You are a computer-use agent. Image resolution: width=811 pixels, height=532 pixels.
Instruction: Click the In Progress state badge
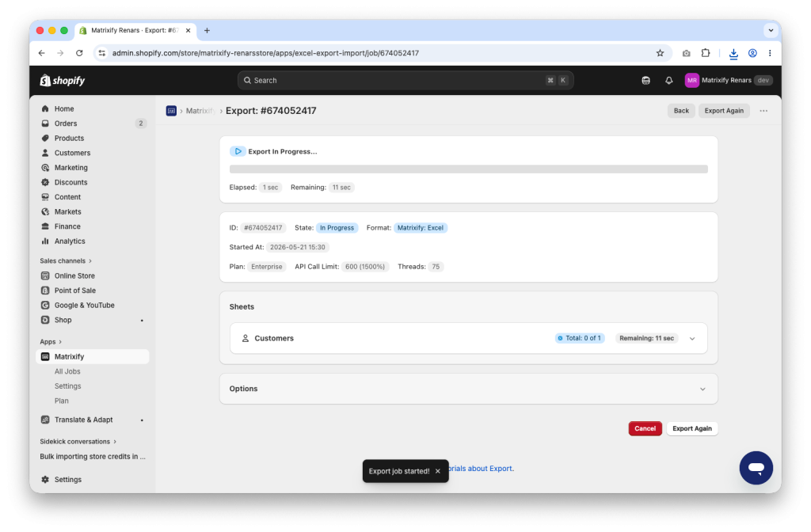click(337, 228)
